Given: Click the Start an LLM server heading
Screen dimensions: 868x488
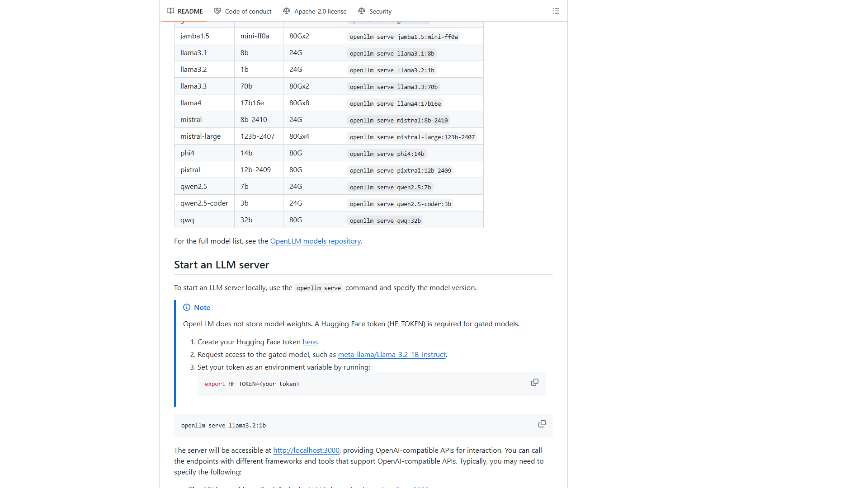Looking at the screenshot, I should pyautogui.click(x=222, y=265).
